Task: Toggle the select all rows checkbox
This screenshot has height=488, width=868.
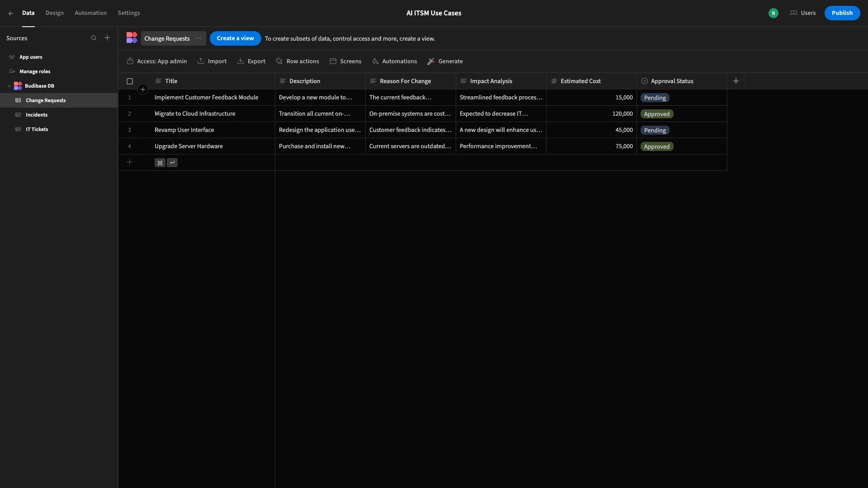Action: 130,81
